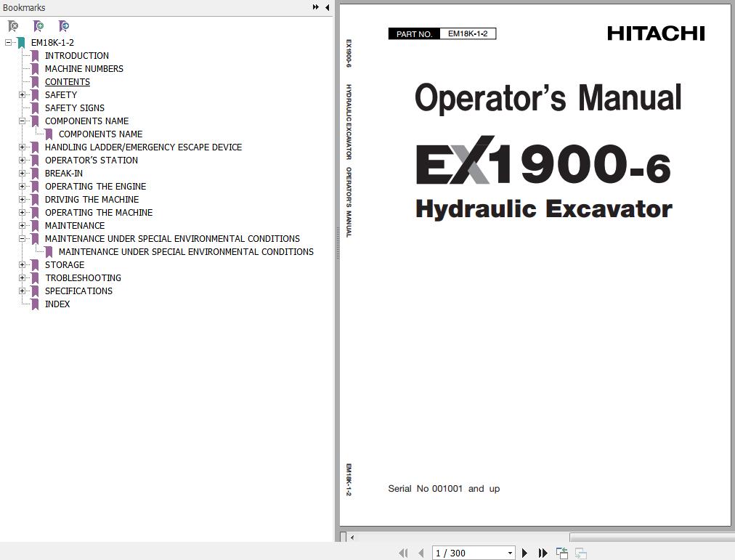Click the CONTENTS bookmark ribbon icon
Screen dimensions: 735x560
coord(35,83)
